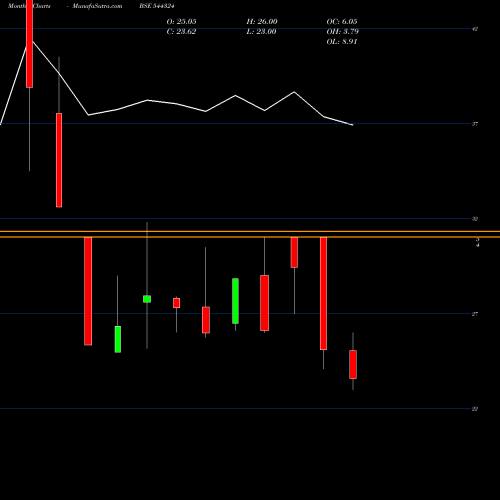Click the 37 price axis label

click(475, 124)
